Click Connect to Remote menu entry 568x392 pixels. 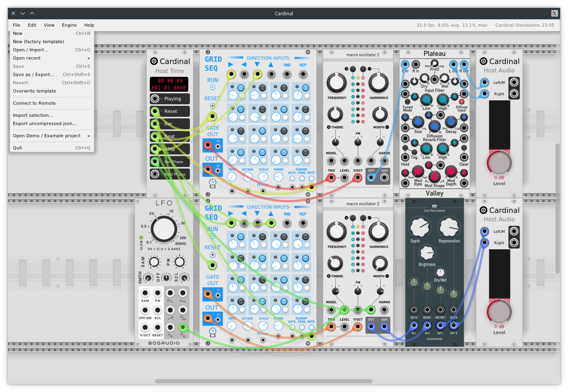coord(52,103)
